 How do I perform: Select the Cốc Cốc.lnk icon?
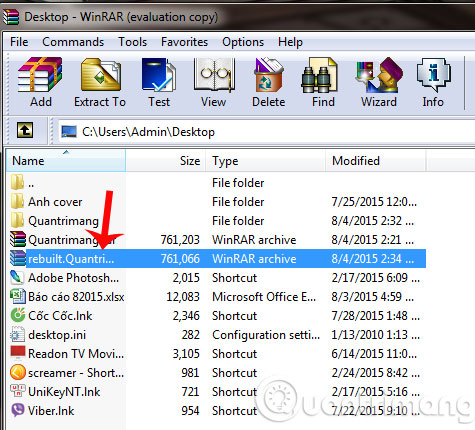click(x=18, y=315)
